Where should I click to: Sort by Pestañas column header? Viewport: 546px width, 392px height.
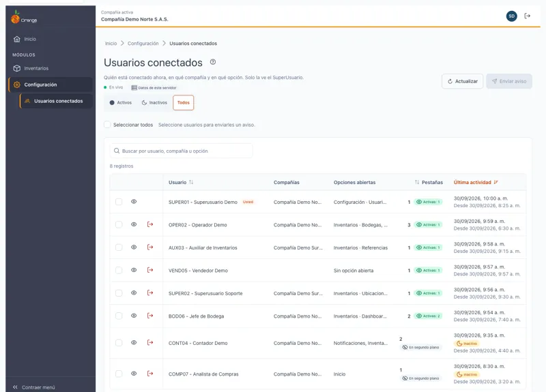click(429, 182)
